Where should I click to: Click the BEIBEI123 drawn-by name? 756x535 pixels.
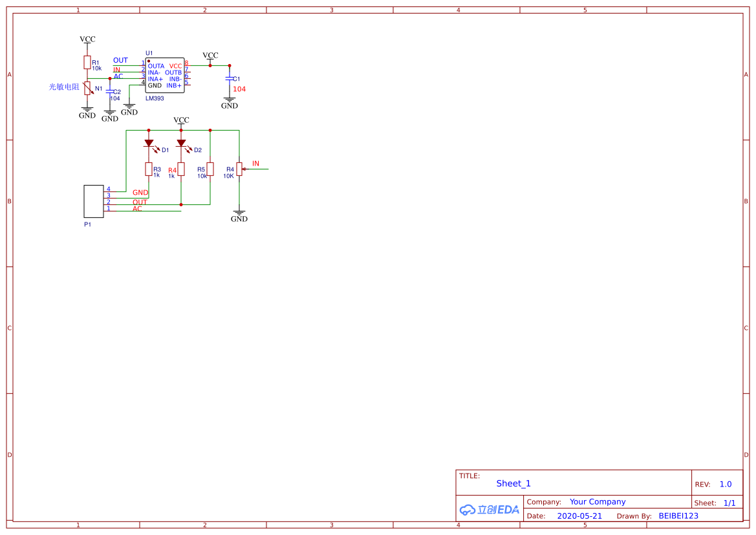[x=678, y=516]
